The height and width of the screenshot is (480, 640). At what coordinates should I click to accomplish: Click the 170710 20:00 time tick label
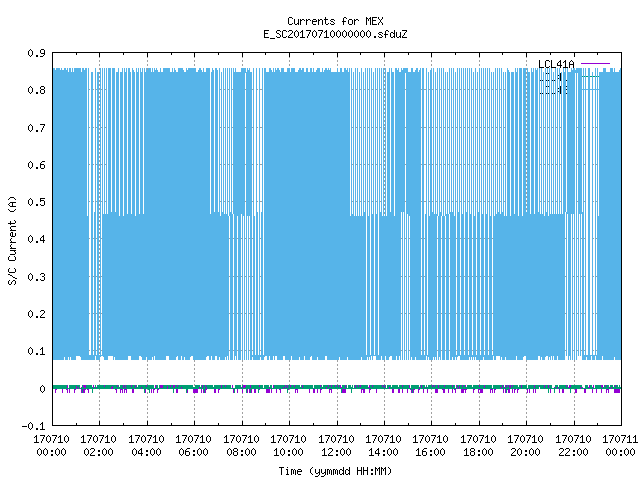[x=525, y=446]
